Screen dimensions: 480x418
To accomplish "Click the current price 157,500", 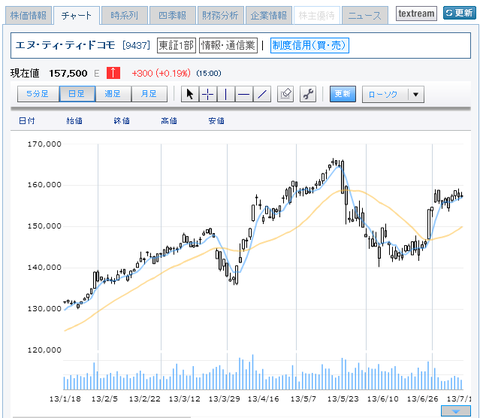I will pos(68,73).
